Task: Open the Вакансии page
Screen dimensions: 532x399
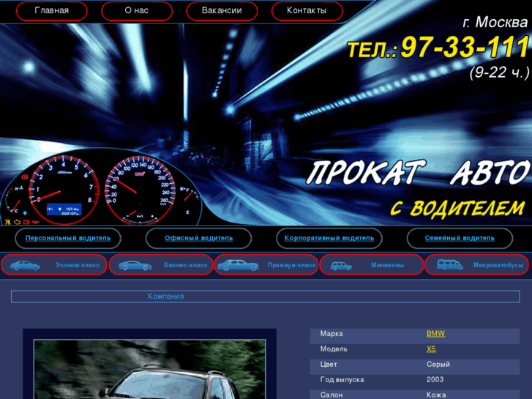Action: 222,10
